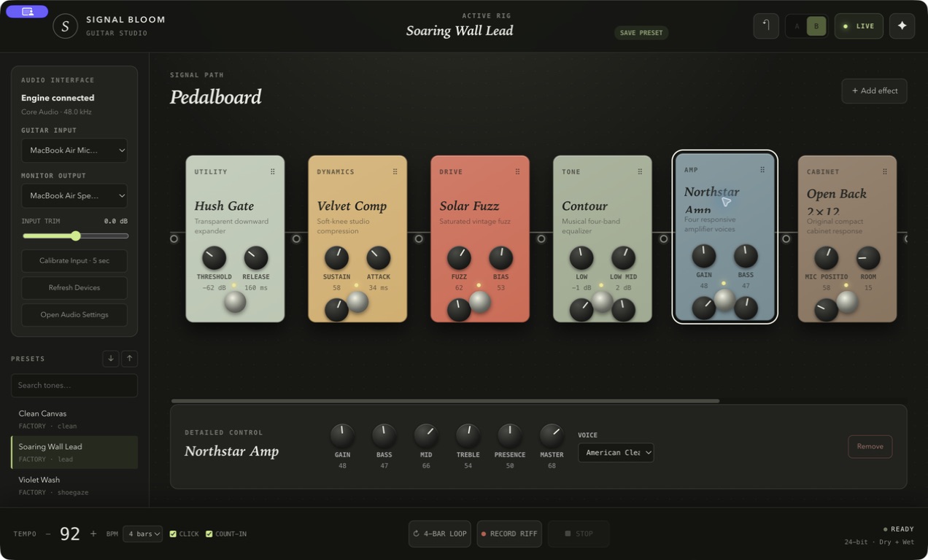Click the drag handle on Hush Gate pedal
The width and height of the screenshot is (928, 560).
pos(273,172)
